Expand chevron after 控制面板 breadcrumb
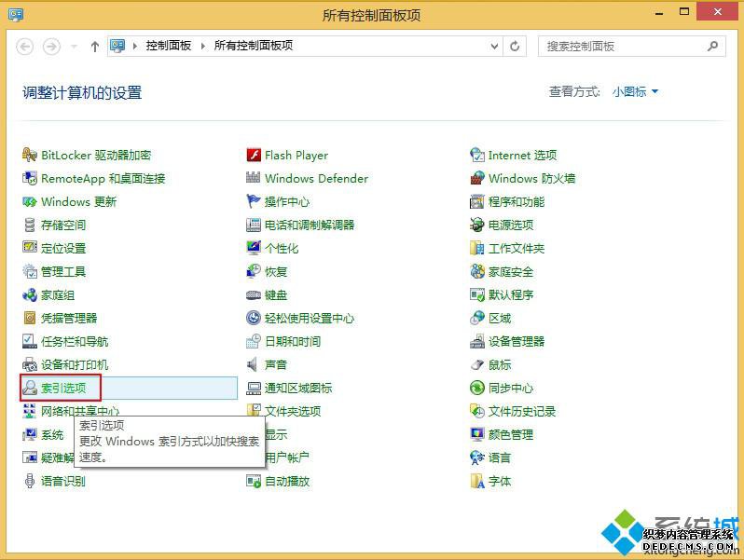This screenshot has height=560, width=744. pos(203,46)
